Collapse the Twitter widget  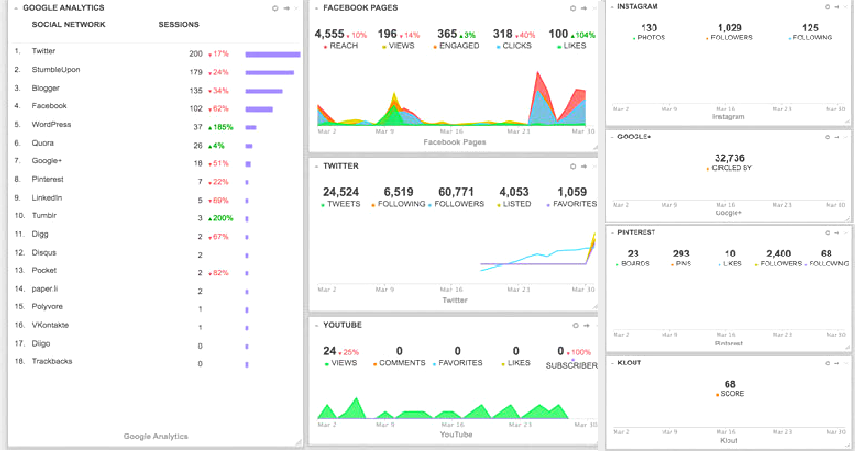click(x=316, y=166)
